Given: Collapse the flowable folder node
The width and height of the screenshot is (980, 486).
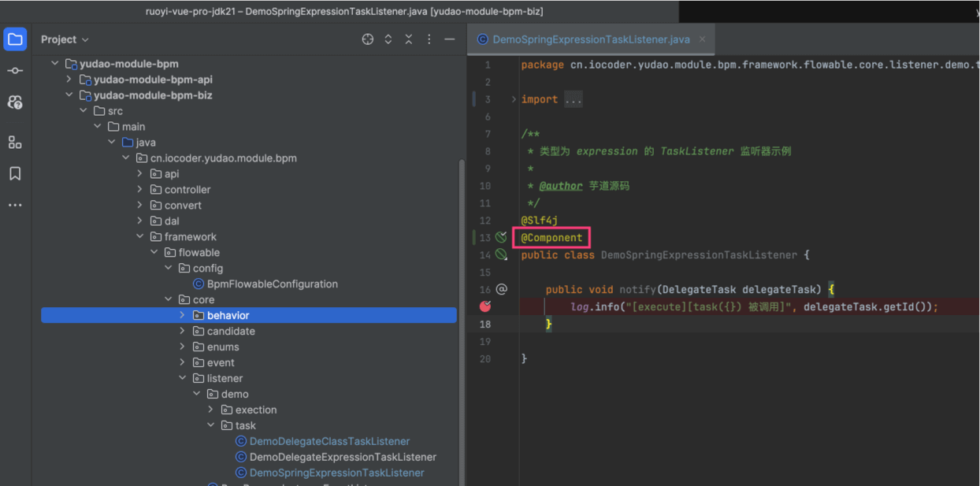Looking at the screenshot, I should click(x=154, y=252).
